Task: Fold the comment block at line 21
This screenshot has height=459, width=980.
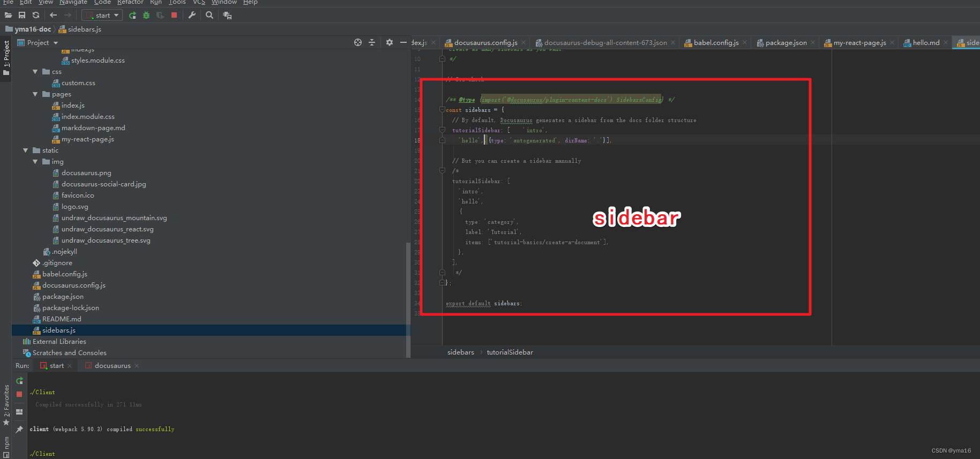Action: coord(442,171)
